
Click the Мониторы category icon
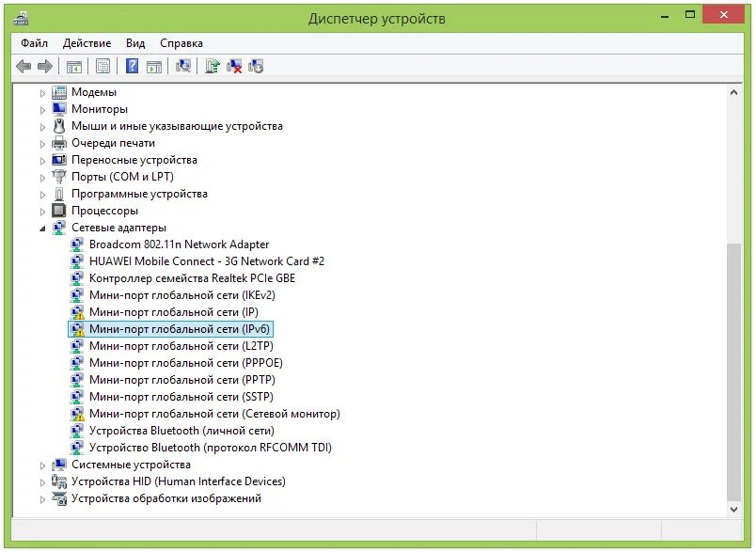(x=59, y=109)
